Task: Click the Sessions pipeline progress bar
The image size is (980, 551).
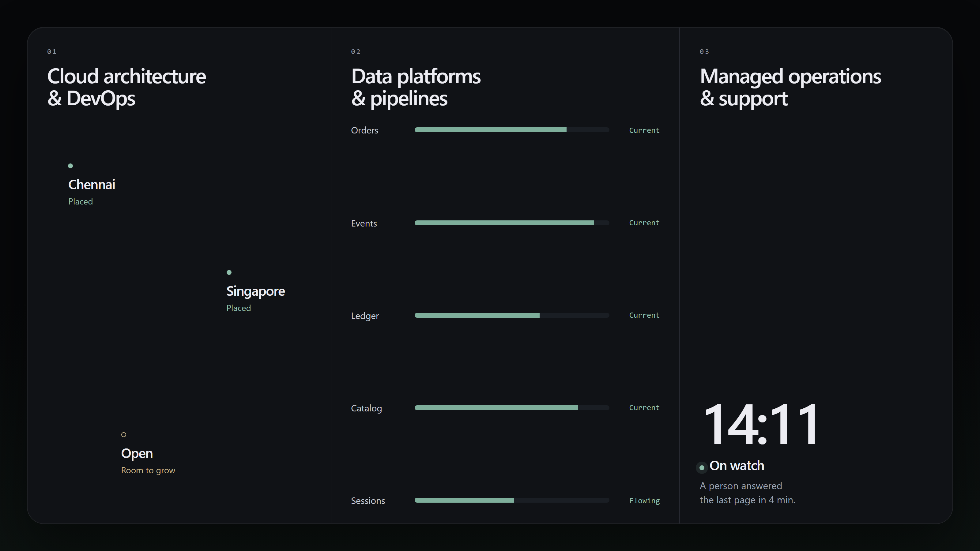Action: click(512, 500)
